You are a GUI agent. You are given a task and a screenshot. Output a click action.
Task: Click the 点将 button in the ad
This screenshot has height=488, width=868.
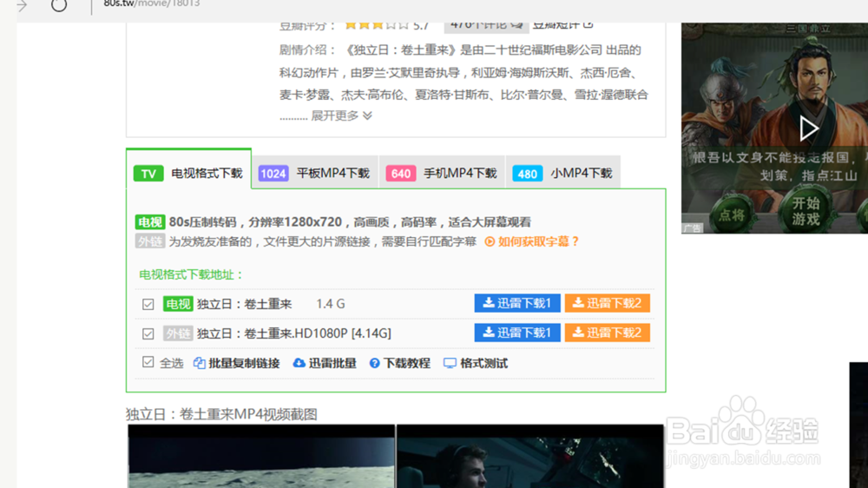point(731,215)
